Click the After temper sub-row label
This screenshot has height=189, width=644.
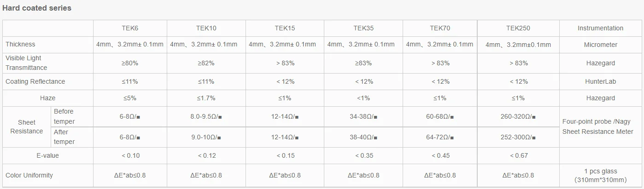[x=64, y=137]
